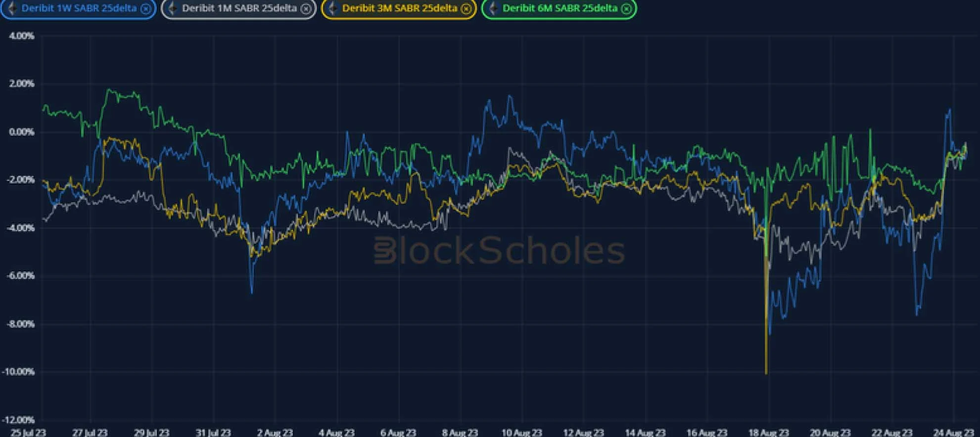Remove the Deribit 1W SABR 25delta series
This screenshot has height=437, width=980.
point(145,9)
